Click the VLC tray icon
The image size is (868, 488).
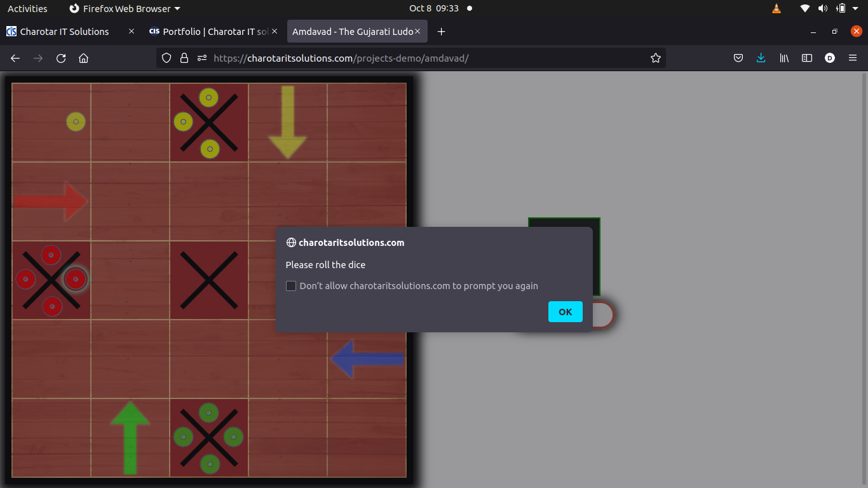pyautogui.click(x=776, y=8)
